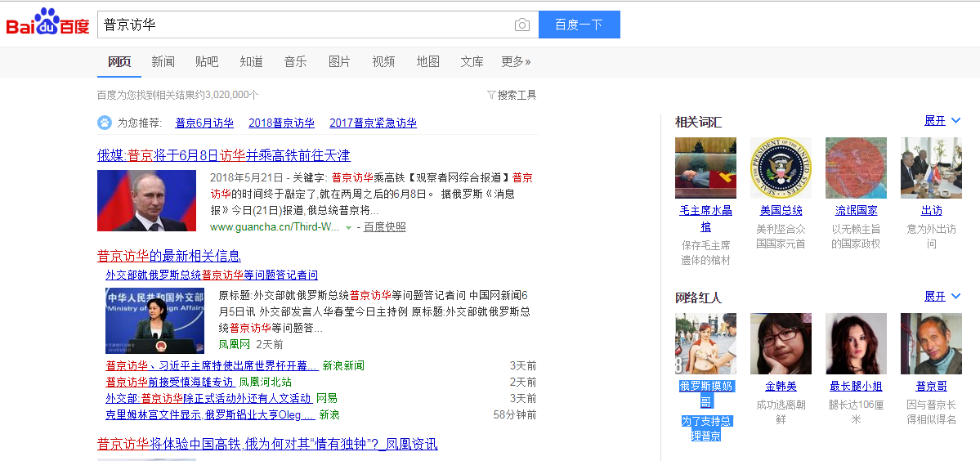Open the 文库 tab

click(x=472, y=62)
